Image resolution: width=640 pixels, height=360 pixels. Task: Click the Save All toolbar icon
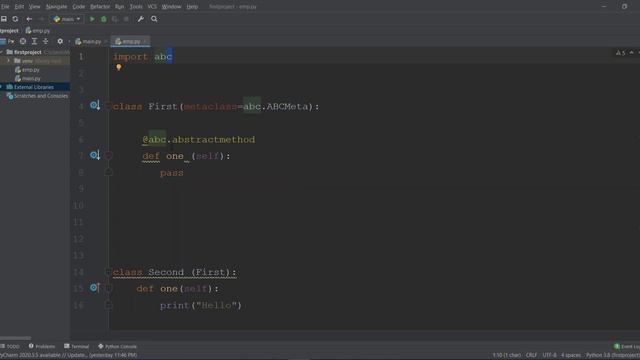pyautogui.click(x=4, y=19)
